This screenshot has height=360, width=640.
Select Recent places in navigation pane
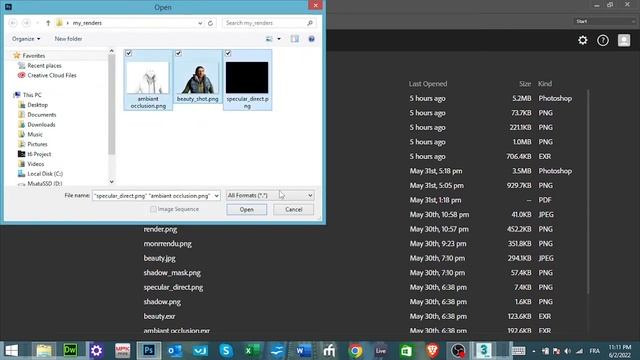(44, 65)
